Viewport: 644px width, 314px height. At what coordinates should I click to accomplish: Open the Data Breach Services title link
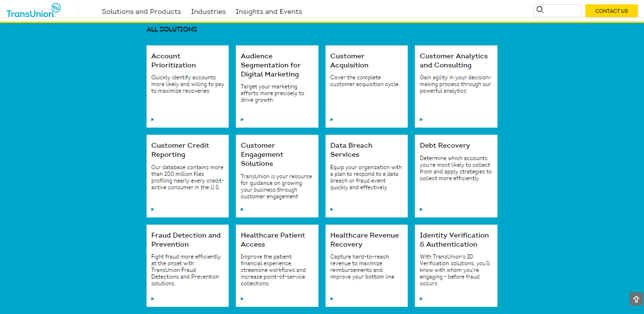pyautogui.click(x=351, y=150)
